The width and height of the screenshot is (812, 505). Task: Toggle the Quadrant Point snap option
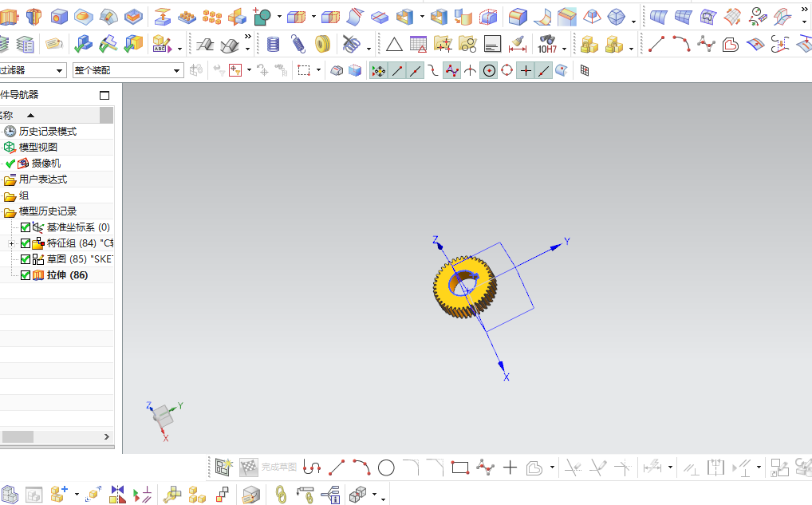tap(507, 70)
